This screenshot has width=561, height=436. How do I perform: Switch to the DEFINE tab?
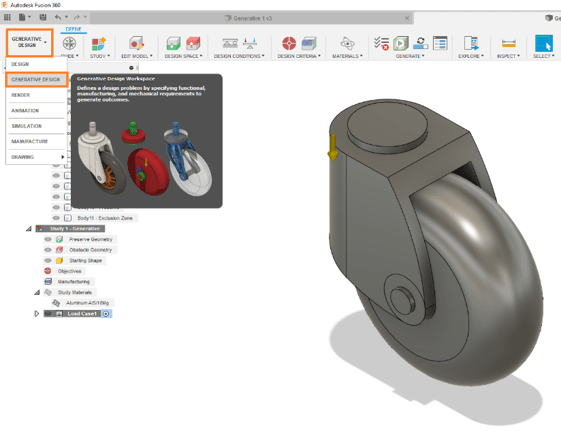pos(73,29)
